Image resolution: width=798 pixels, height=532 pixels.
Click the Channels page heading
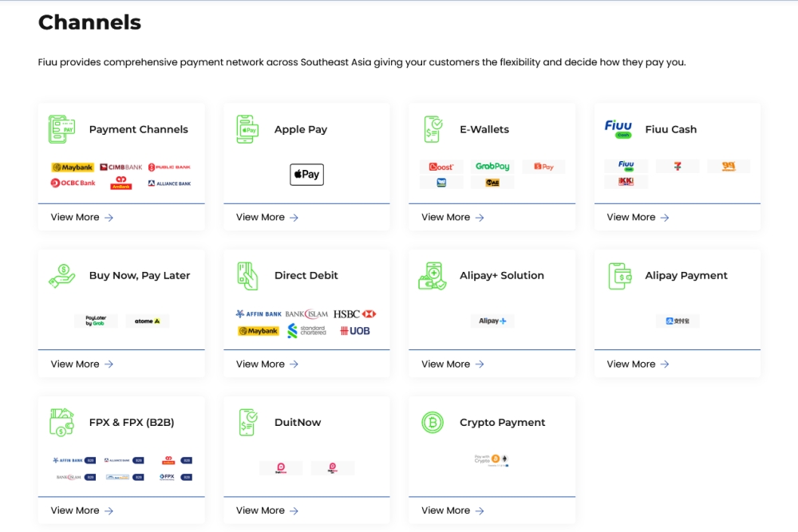click(89, 22)
